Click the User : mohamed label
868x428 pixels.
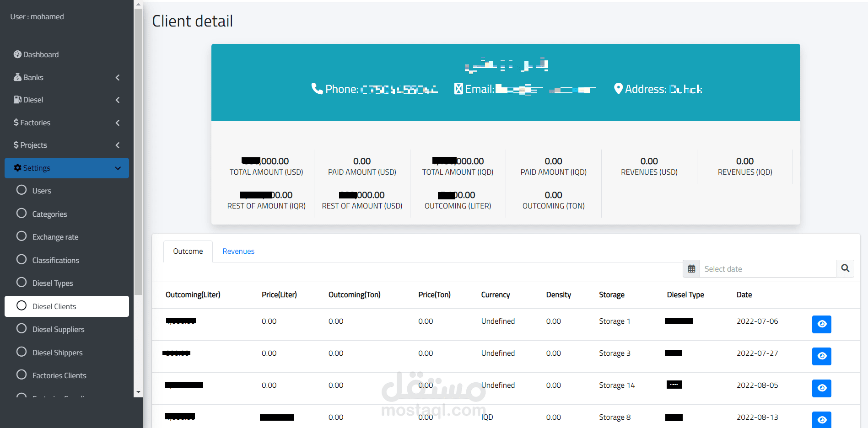point(37,16)
